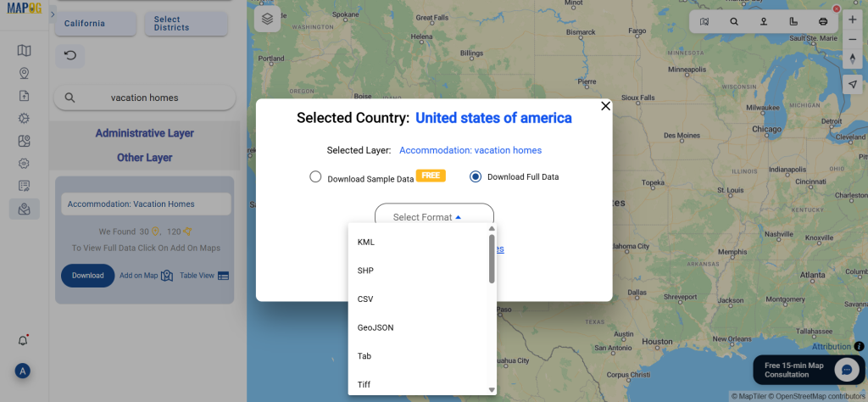Open the notifications bell
The width and height of the screenshot is (868, 402).
pyautogui.click(x=23, y=341)
